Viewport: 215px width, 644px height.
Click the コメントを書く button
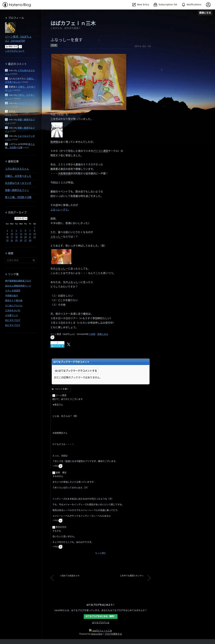point(60,389)
